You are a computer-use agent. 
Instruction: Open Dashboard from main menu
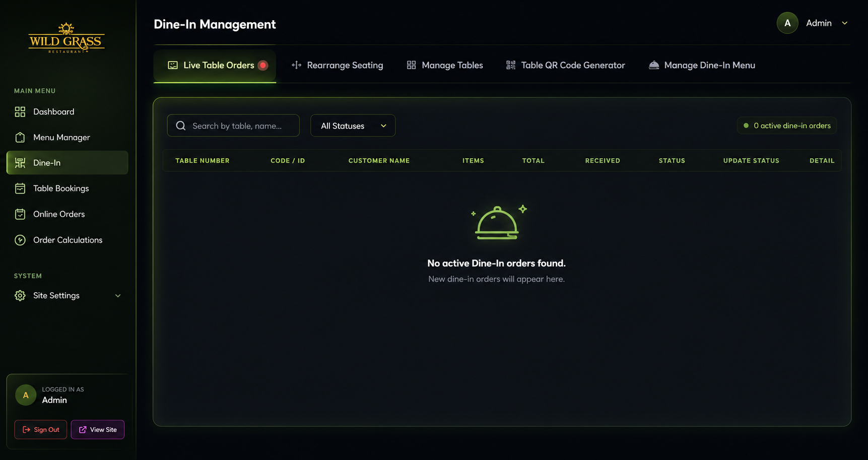[68, 112]
